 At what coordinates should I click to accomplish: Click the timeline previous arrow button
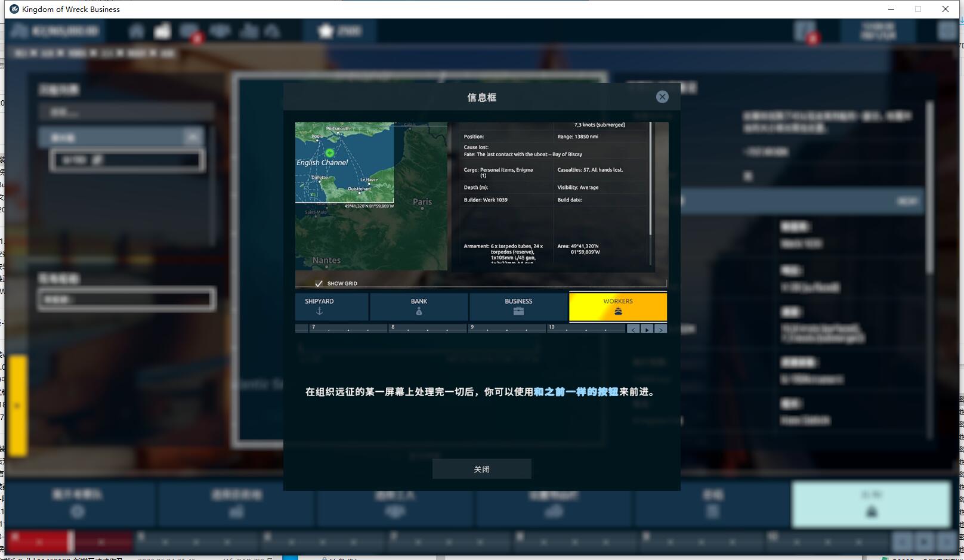(634, 329)
